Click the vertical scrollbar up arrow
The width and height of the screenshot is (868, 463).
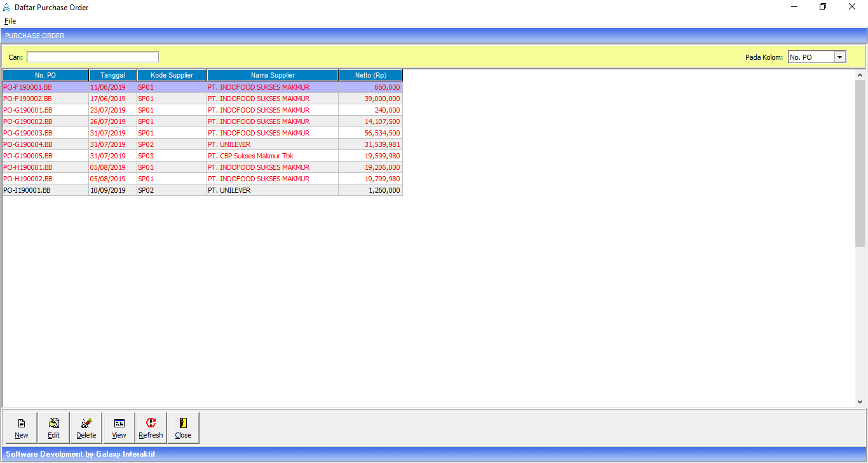[x=860, y=75]
